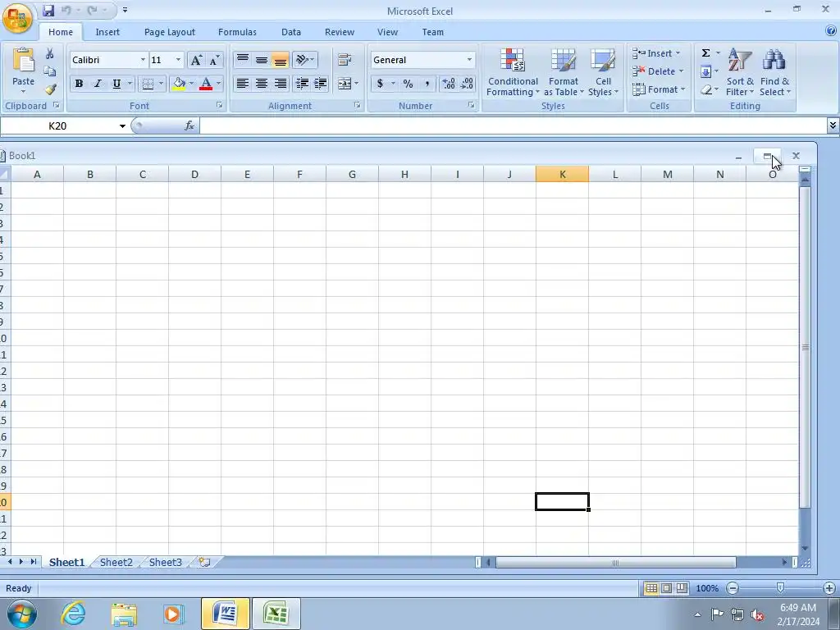Save the workbook from Quick Access Toolbar
Image resolution: width=840 pixels, height=630 pixels.
[48, 10]
